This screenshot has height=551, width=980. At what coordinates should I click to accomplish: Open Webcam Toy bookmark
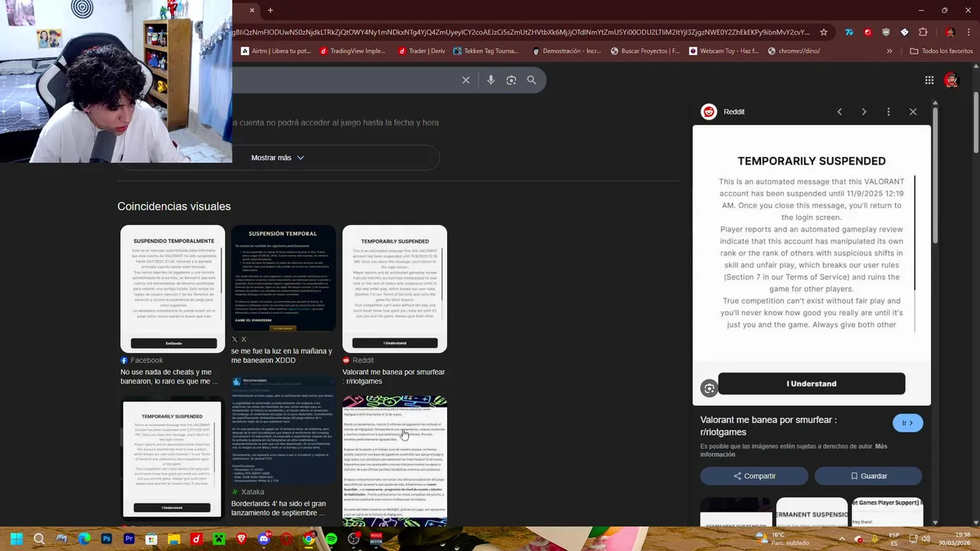724,51
